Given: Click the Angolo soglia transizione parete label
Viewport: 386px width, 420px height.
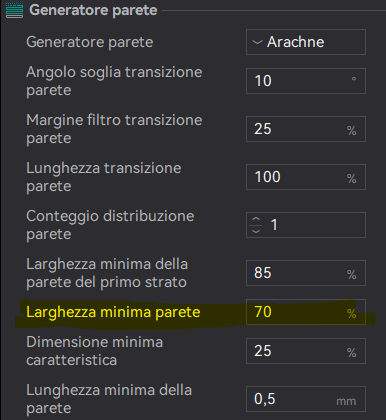Looking at the screenshot, I should (114, 81).
